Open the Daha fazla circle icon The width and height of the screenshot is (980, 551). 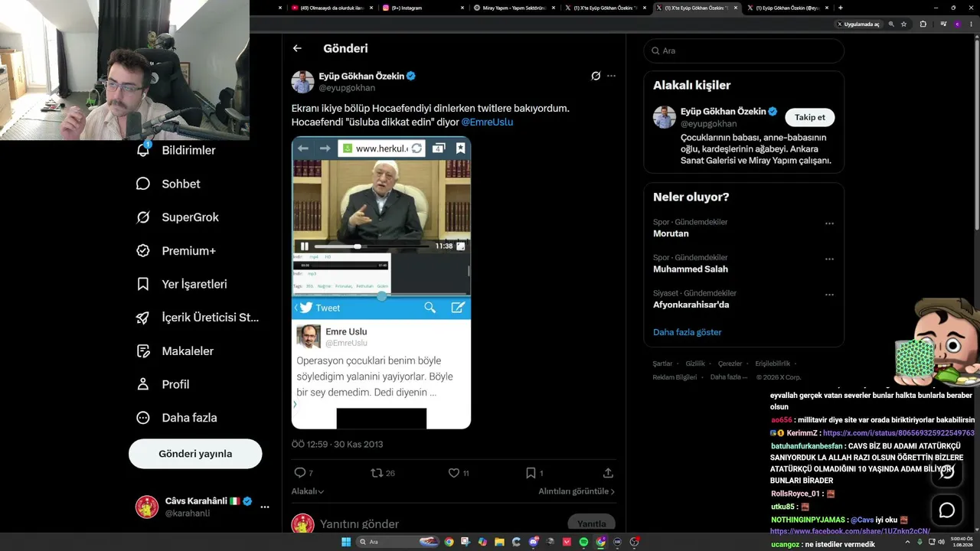(x=143, y=418)
